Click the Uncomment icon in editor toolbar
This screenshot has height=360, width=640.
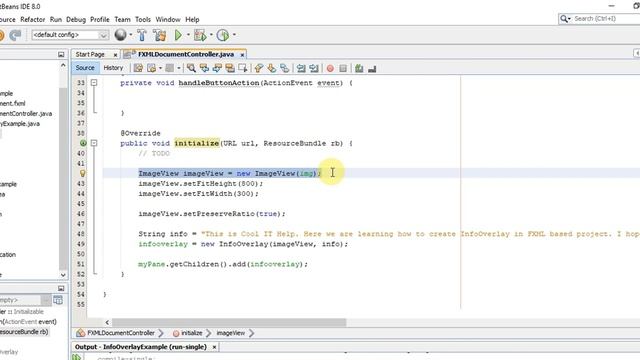(x=372, y=68)
